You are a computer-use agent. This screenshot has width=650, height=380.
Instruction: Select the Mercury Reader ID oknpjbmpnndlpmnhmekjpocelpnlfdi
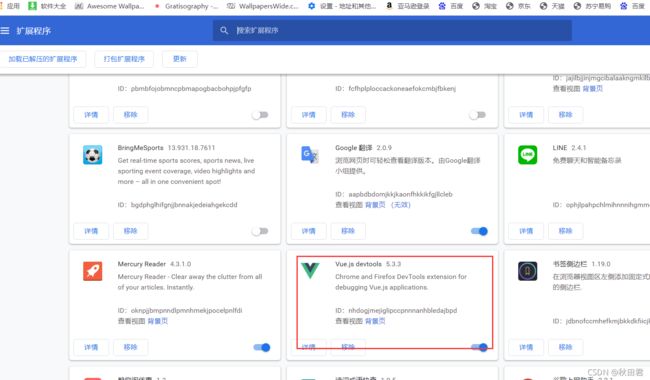[187, 310]
